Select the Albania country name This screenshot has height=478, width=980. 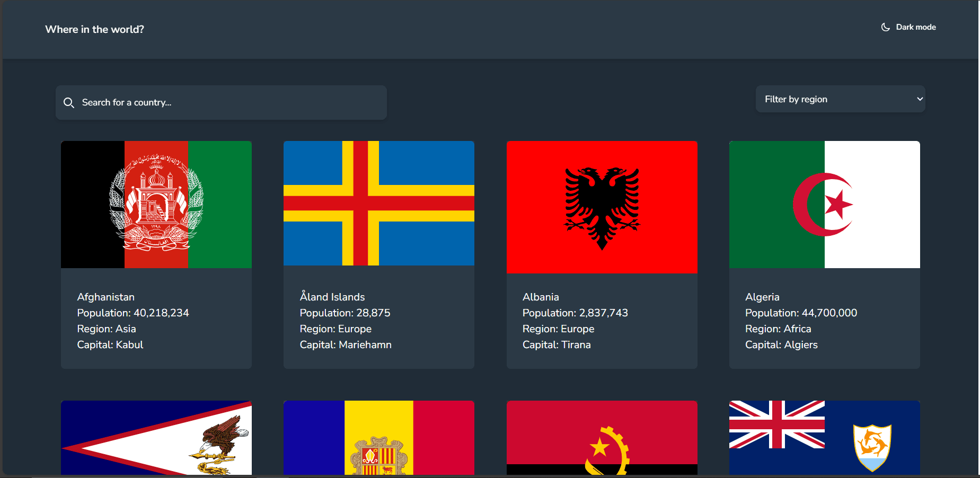tap(541, 297)
